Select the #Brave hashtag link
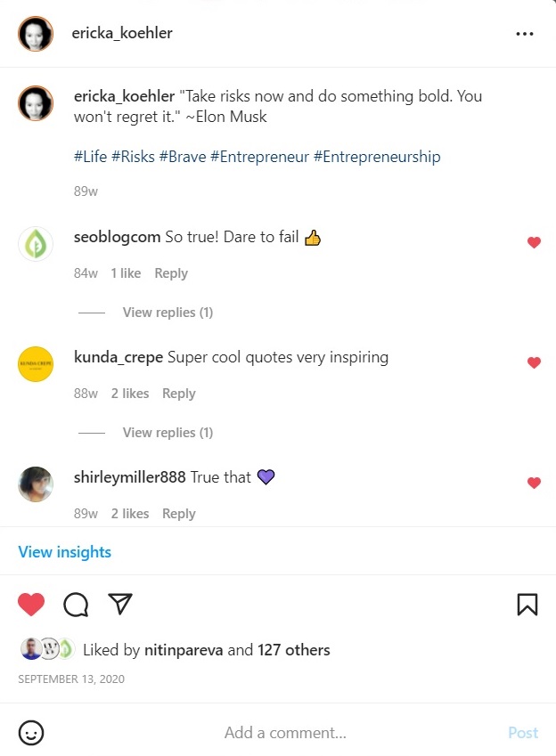The image size is (556, 756). (x=183, y=157)
